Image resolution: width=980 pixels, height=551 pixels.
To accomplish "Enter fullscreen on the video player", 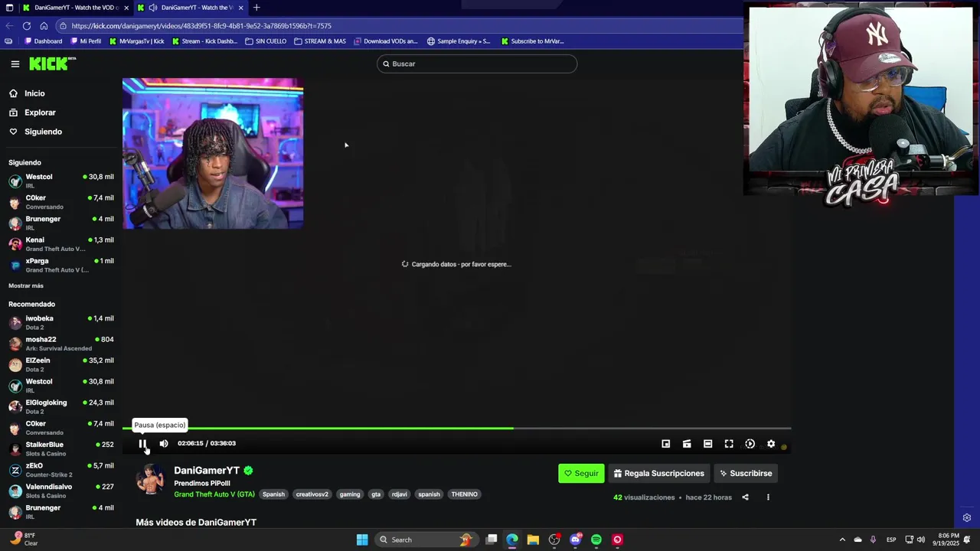I will (729, 444).
